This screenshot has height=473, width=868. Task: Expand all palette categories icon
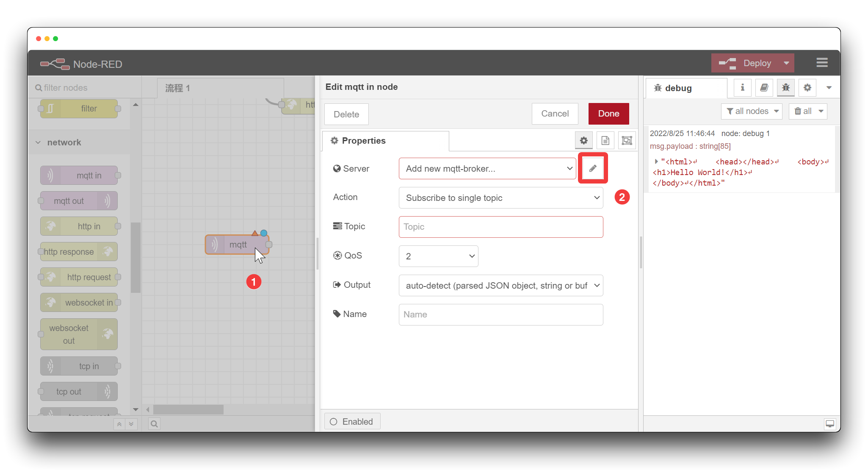coord(131,424)
